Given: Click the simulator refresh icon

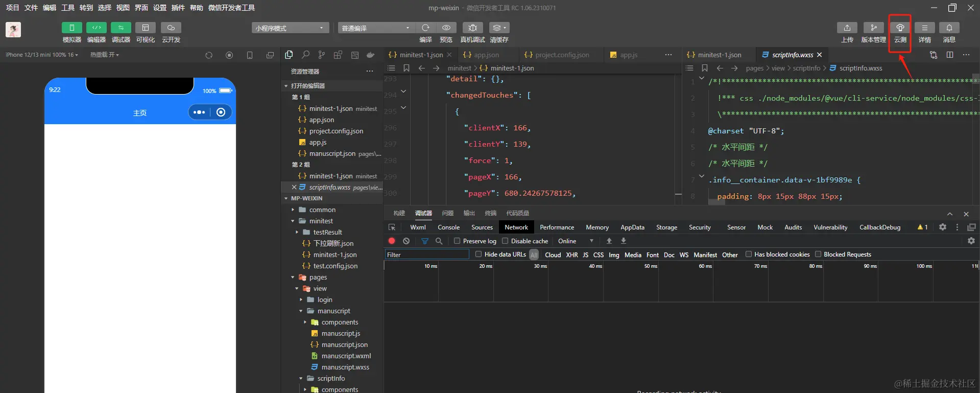Looking at the screenshot, I should (x=209, y=55).
